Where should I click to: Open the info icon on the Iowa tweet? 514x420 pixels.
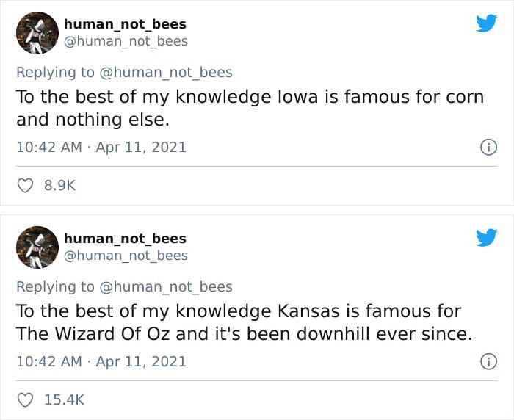[x=486, y=148]
